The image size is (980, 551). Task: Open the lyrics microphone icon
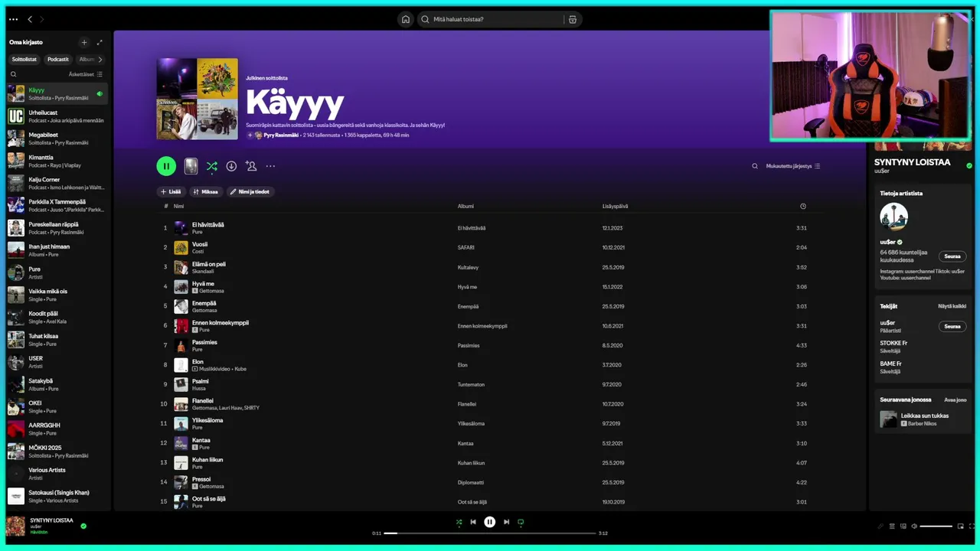pos(880,527)
